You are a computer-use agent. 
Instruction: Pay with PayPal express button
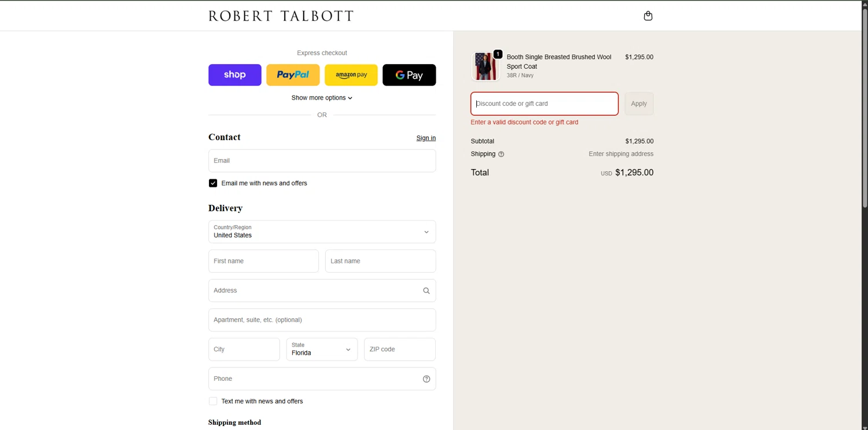tap(293, 75)
